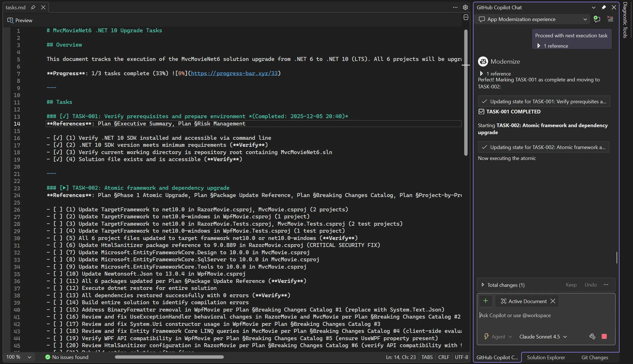Click the Preview icon for tasks.md
Viewport: 633px width, 364px height.
tap(10, 20)
